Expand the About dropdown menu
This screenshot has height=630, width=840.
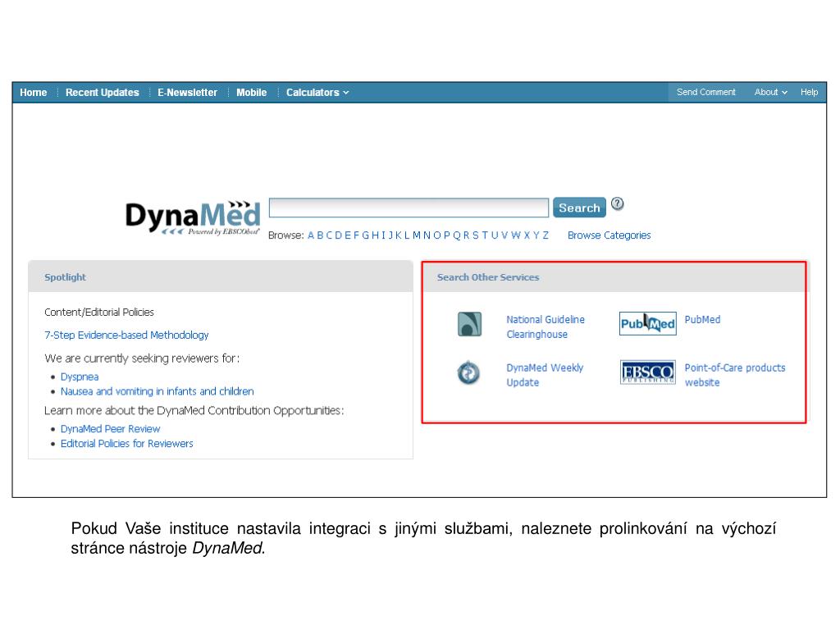pyautogui.click(x=771, y=92)
